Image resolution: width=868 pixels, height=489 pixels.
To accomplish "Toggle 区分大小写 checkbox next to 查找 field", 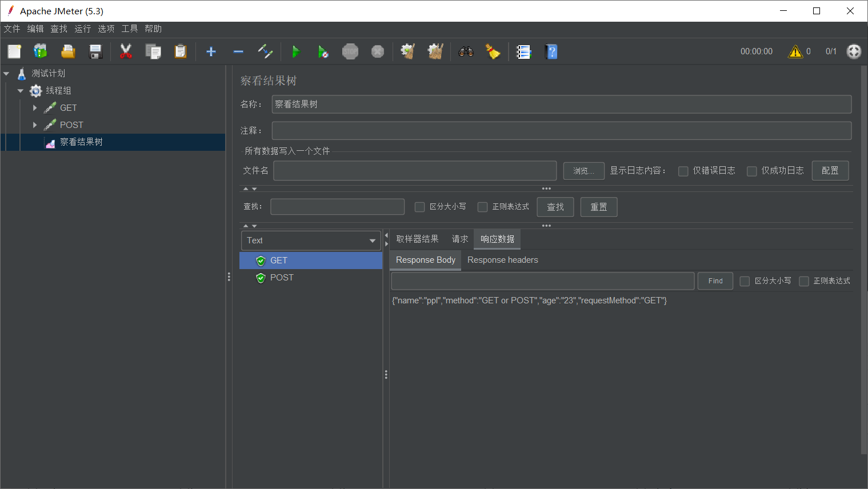I will pos(419,207).
